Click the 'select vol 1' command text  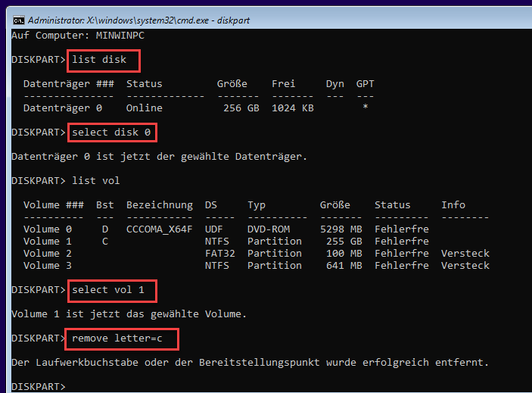[x=108, y=290]
